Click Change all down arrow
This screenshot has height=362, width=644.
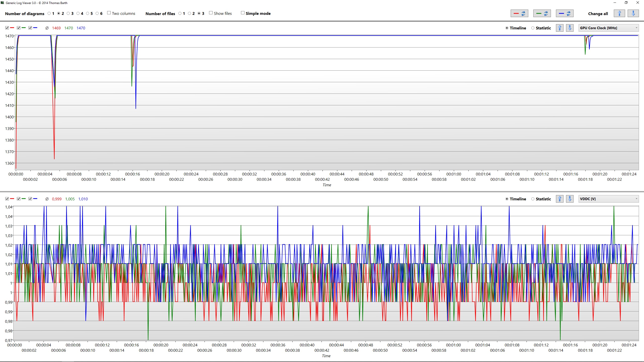click(633, 14)
